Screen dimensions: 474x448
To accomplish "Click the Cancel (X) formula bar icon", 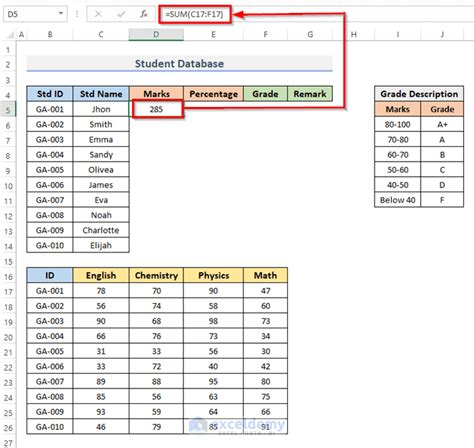I will click(98, 14).
